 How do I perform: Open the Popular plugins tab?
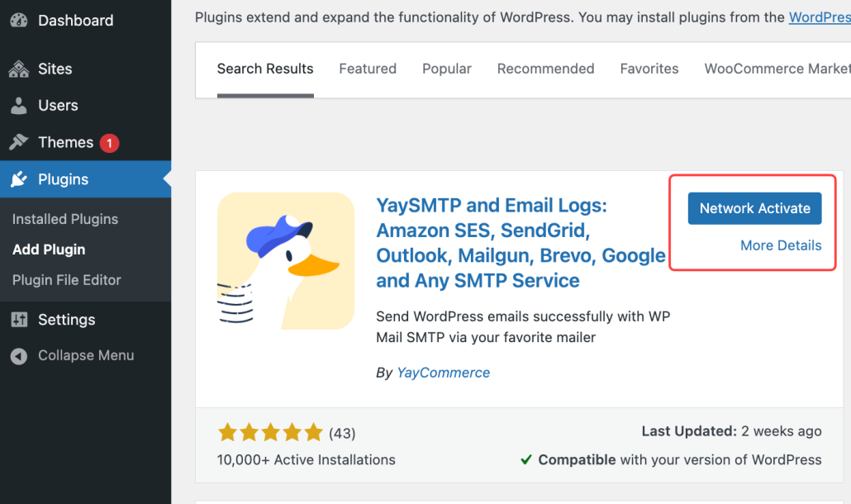446,69
